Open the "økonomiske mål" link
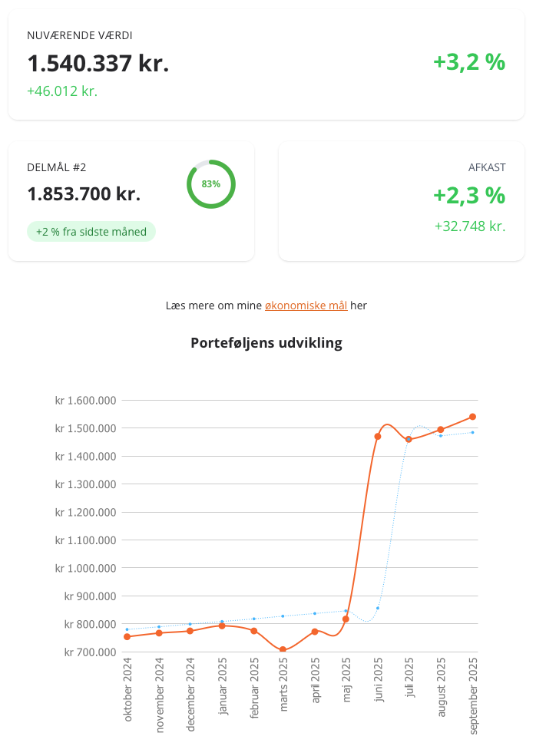 pos(306,305)
